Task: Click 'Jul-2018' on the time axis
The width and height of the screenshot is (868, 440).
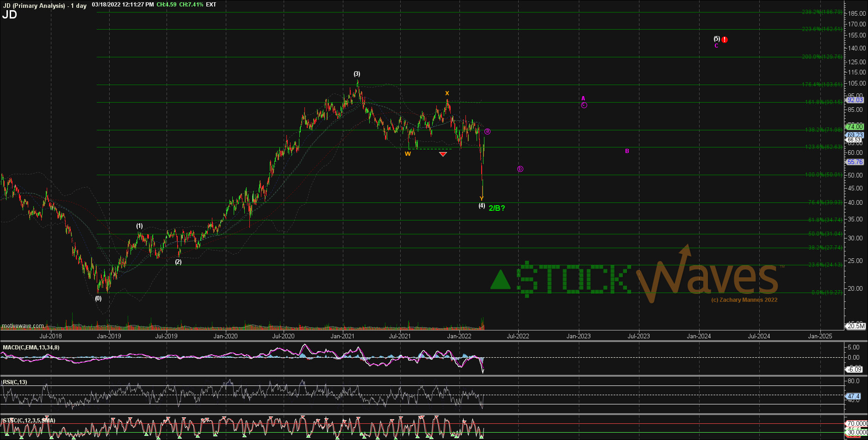Action: (x=50, y=336)
